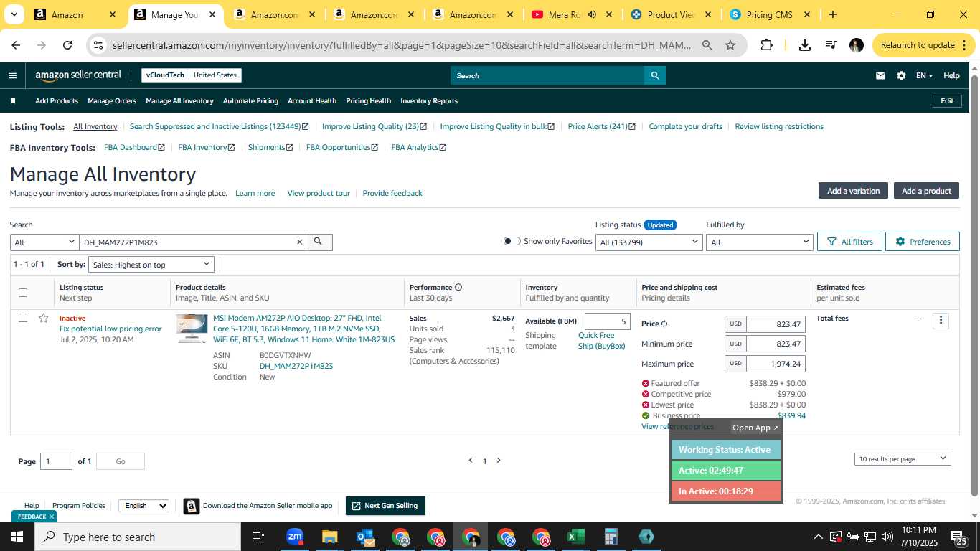Viewport: 980px width, 551px height.
Task: Open File Explorer from the taskbar
Action: (x=329, y=537)
